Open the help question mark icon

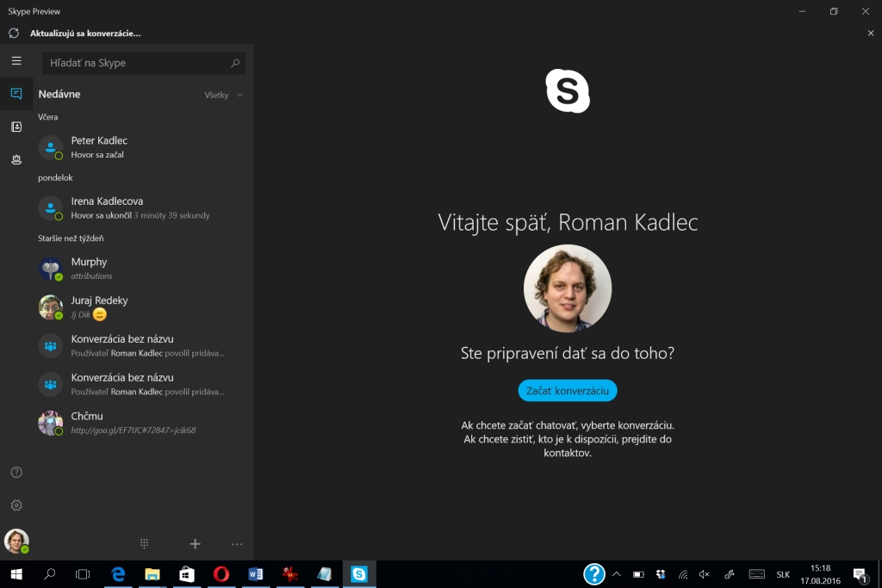click(16, 472)
